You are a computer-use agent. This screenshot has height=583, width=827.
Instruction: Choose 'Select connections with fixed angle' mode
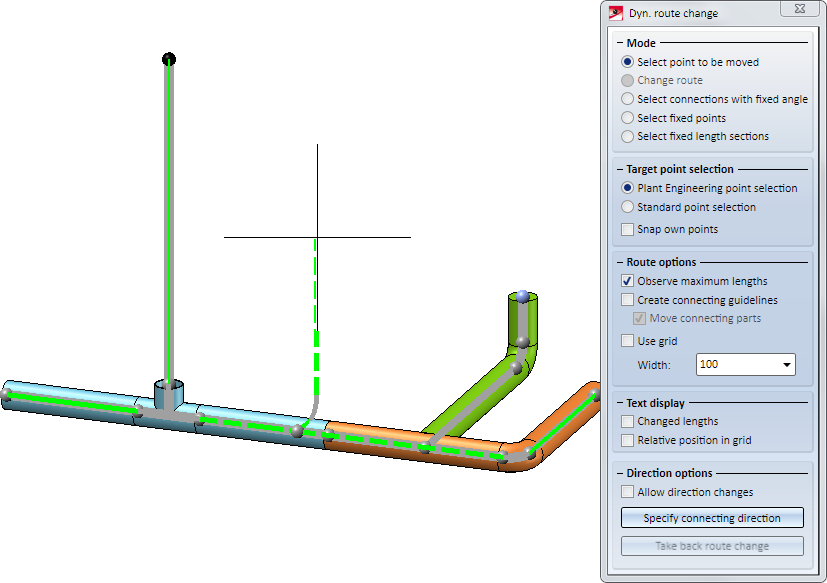(627, 99)
